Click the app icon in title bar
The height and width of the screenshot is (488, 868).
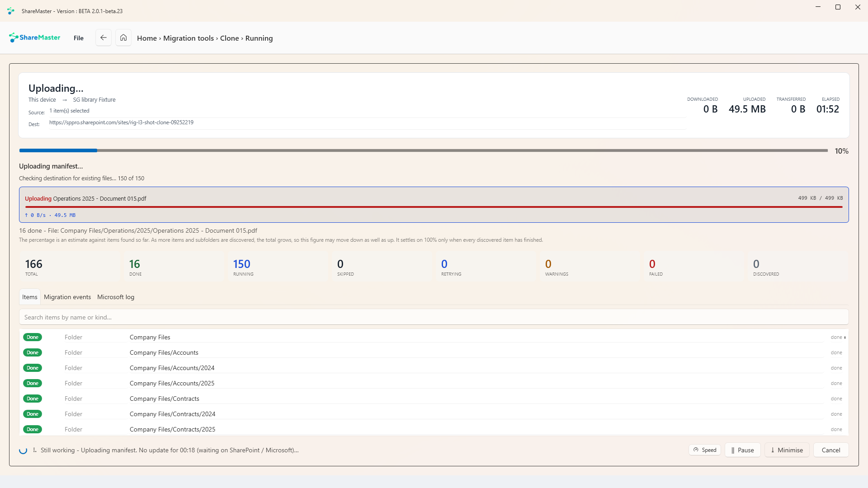pos(11,11)
